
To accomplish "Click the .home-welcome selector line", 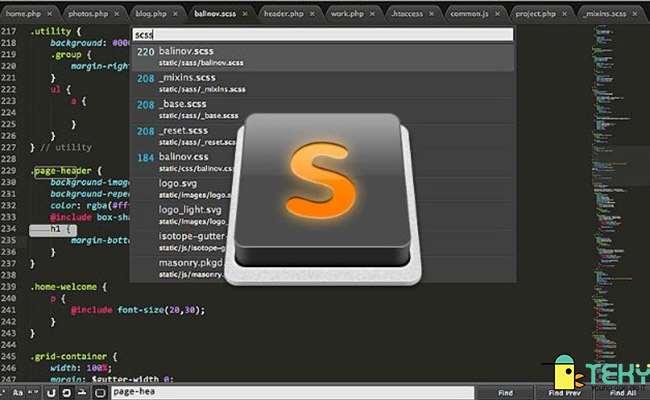I will (63, 287).
